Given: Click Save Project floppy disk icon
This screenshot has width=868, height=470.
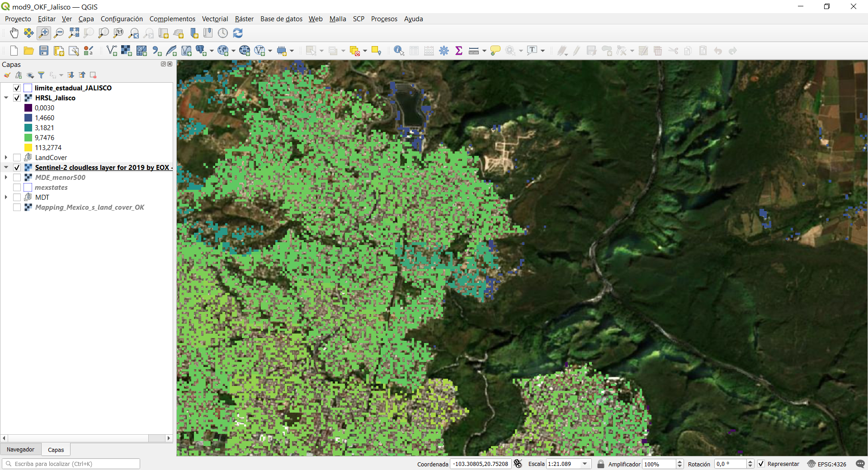Looking at the screenshot, I should click(44, 51).
